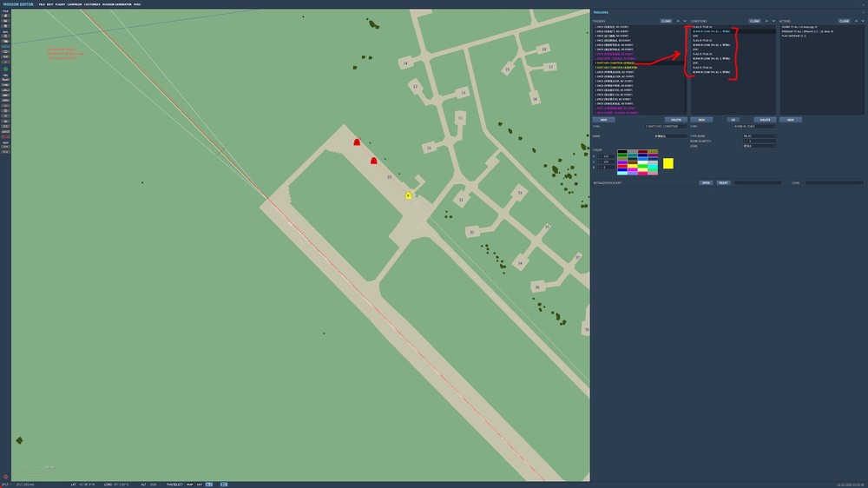Click the trigger NAME input field
Screen dimensions: 868x488
(x=670, y=135)
